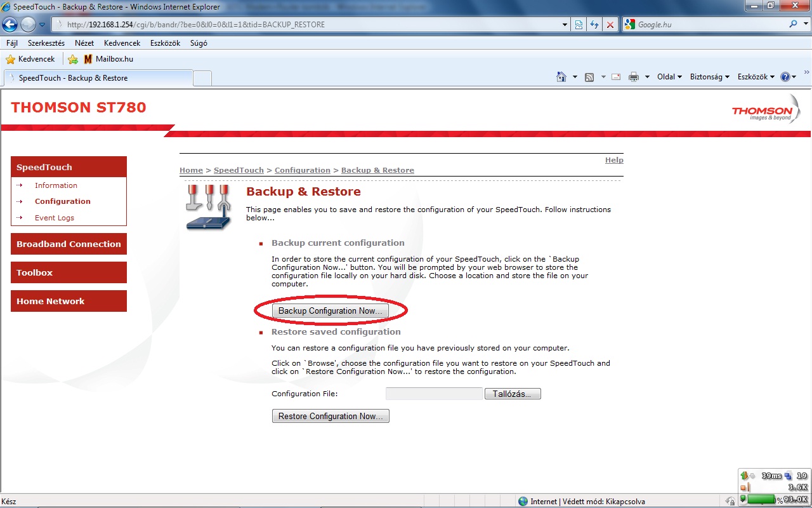
Task: Click the Configuration breadcrumb link
Action: 303,170
